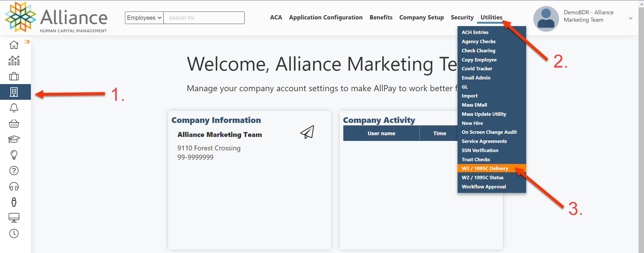This screenshot has height=253, width=644.
Task: Click the paper plane icon in Company Information
Action: pyautogui.click(x=307, y=132)
